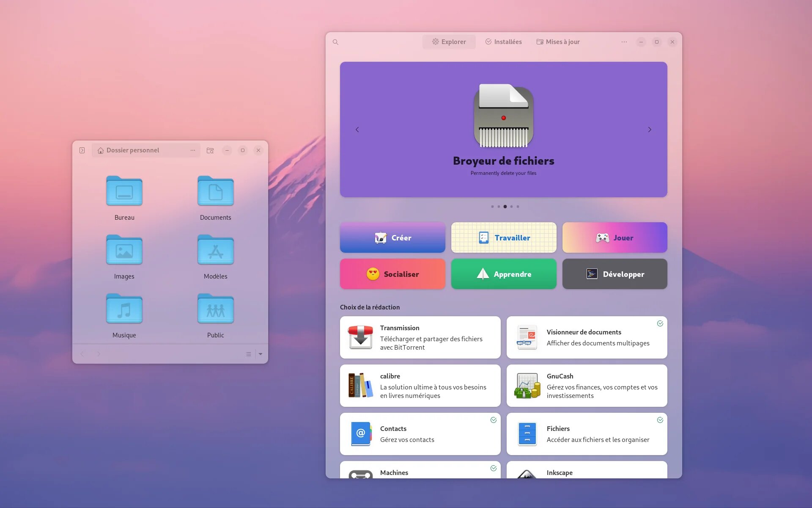
Task: Open view options dropdown arrow in Files
Action: point(261,354)
